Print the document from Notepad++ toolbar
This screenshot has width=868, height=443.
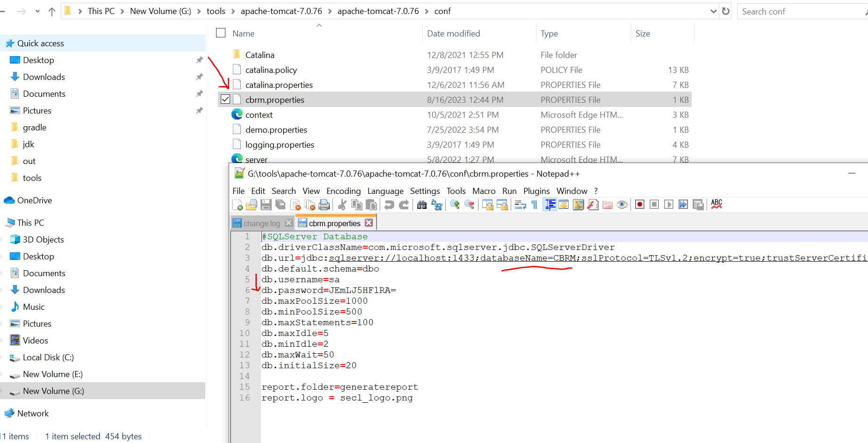[x=324, y=205]
